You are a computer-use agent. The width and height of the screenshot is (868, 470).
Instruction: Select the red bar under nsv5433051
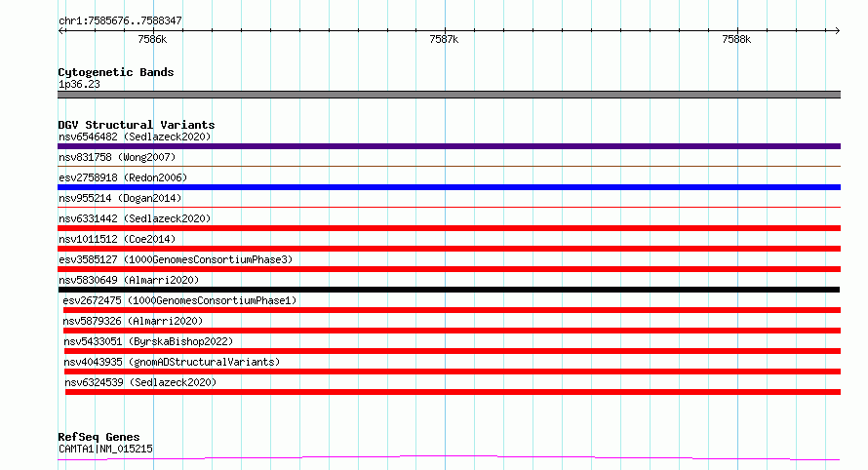coord(453,351)
